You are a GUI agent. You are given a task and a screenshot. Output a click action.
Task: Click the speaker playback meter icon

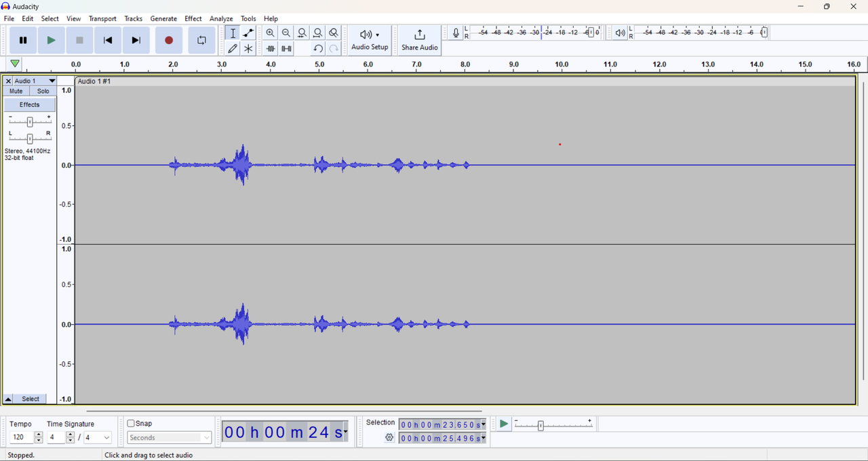coord(620,33)
